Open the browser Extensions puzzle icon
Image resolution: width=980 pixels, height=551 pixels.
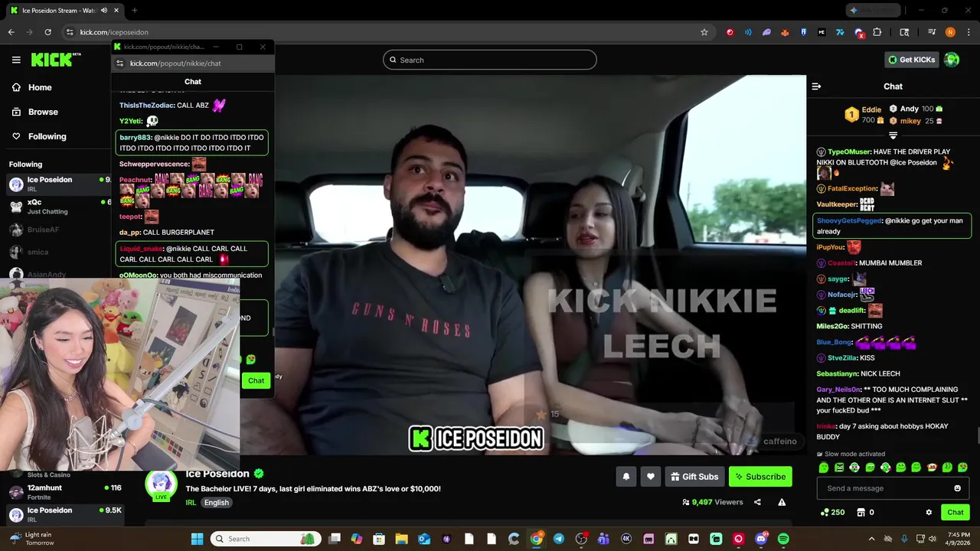(877, 32)
